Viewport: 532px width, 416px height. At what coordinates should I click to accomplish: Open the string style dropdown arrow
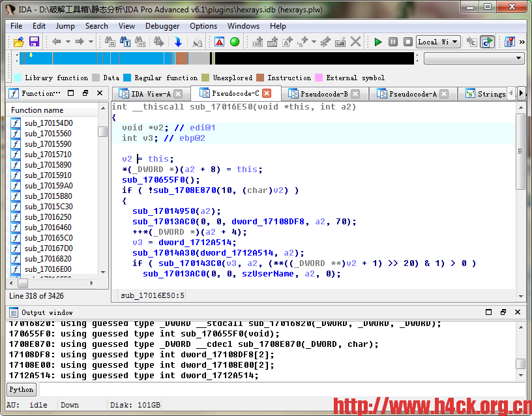(x=314, y=42)
